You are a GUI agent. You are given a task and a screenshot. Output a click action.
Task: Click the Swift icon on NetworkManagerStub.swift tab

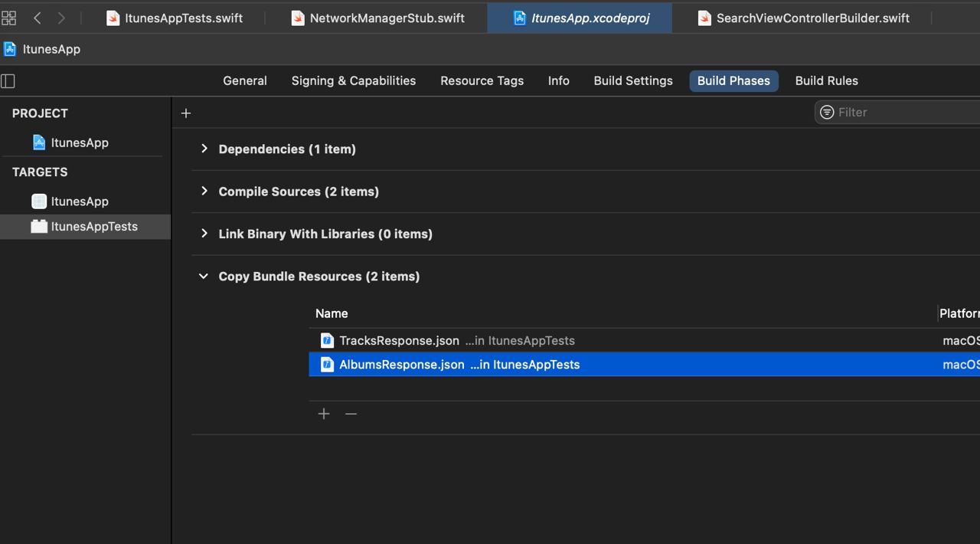pos(298,18)
